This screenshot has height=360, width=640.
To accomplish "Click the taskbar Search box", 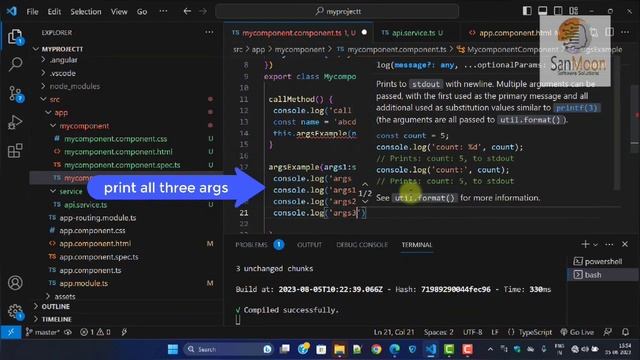I will point(229,349).
